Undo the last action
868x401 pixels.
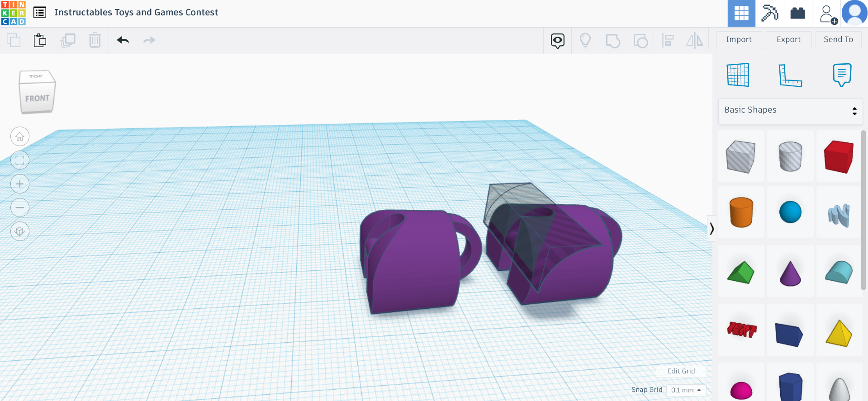[123, 41]
